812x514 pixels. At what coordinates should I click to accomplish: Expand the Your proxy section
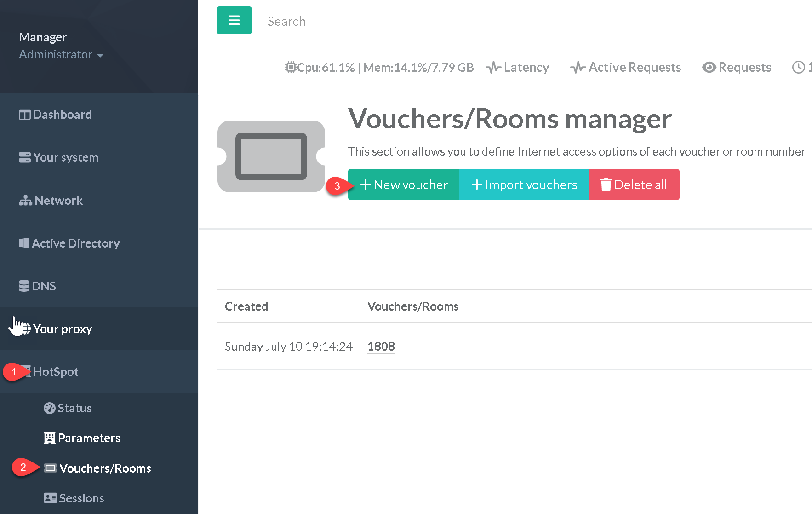63,329
